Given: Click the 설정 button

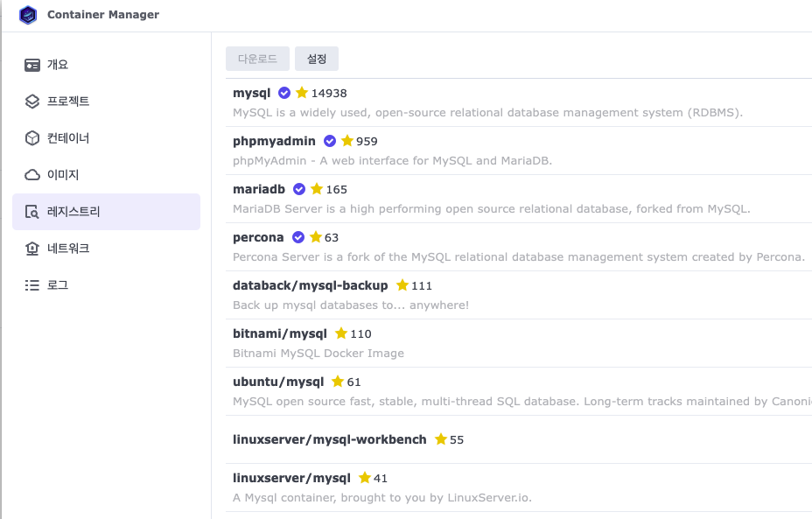Looking at the screenshot, I should 317,59.
